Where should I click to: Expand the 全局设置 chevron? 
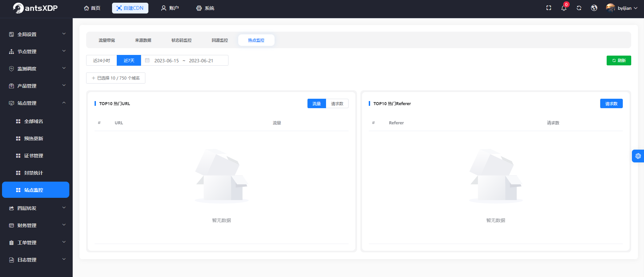(64, 34)
